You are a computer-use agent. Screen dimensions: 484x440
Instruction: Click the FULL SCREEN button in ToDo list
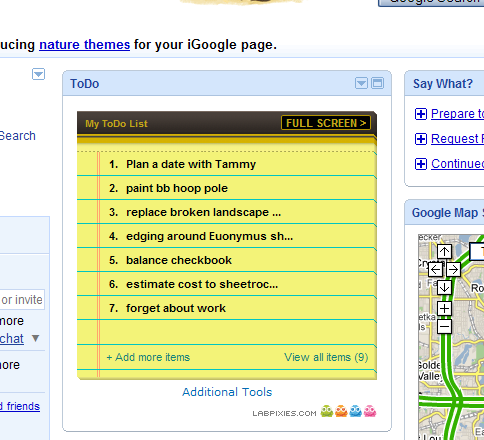(326, 123)
